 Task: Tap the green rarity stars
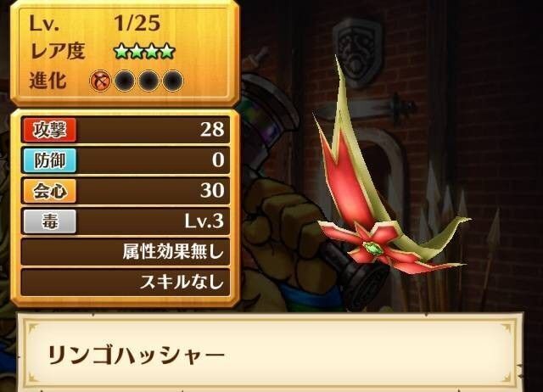click(x=144, y=51)
